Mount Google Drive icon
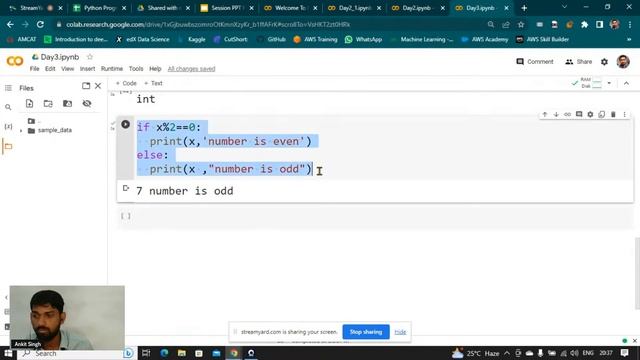 [67, 104]
